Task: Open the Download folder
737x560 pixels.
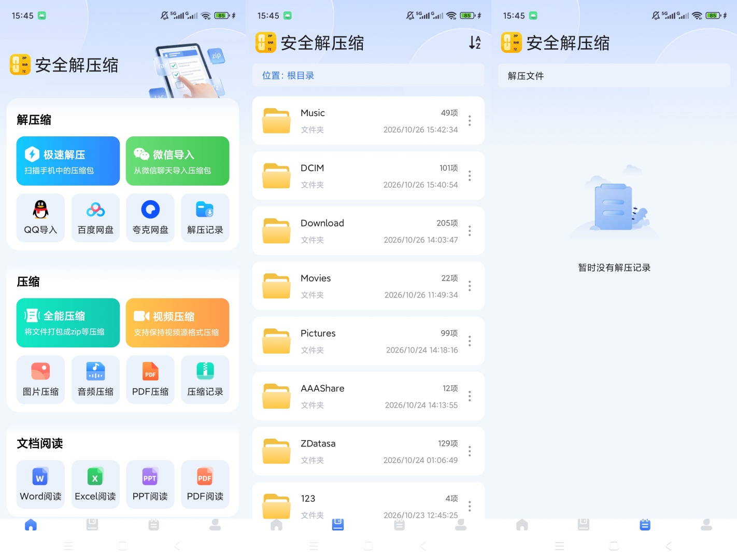Action: [x=368, y=231]
